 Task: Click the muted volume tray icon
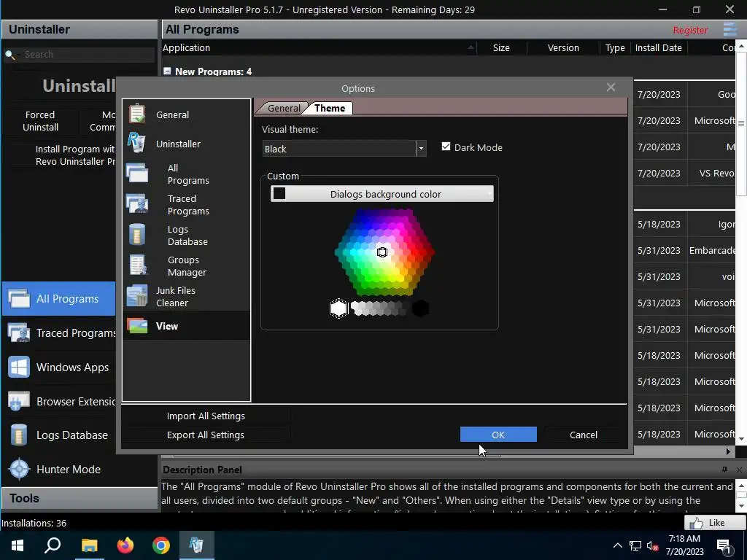pos(652,546)
